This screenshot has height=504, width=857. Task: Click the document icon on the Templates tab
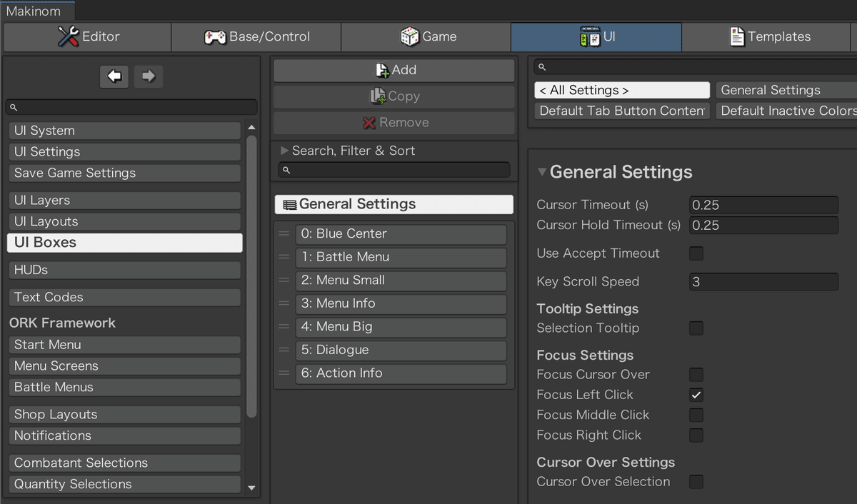point(736,37)
